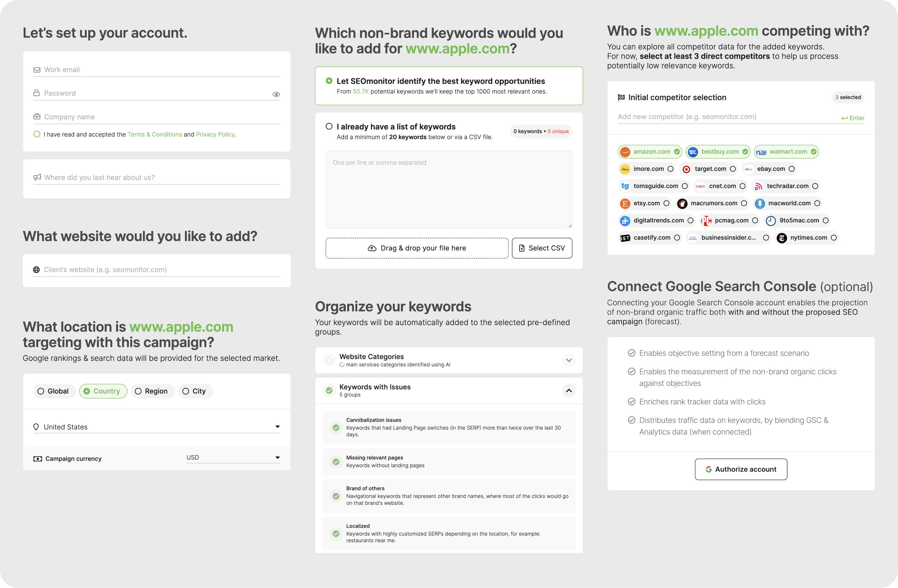Image resolution: width=898 pixels, height=588 pixels.
Task: Select the macrumors.com competitor circle
Action: point(744,203)
